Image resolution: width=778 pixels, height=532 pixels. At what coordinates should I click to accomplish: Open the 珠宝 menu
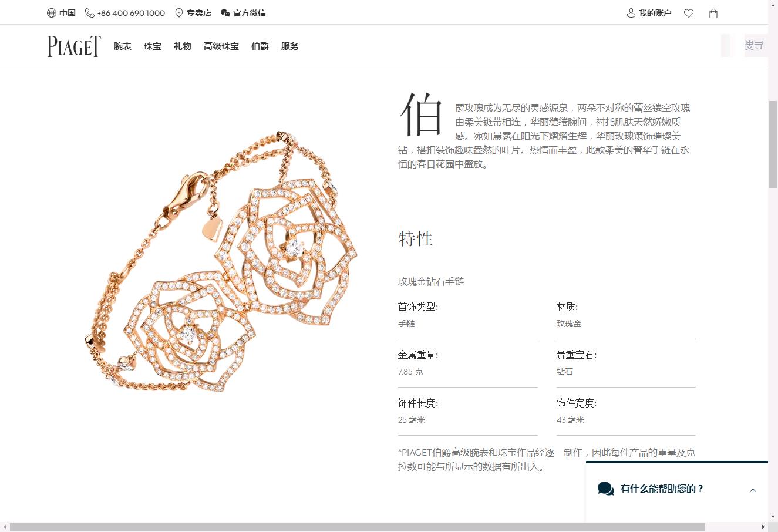pyautogui.click(x=153, y=46)
